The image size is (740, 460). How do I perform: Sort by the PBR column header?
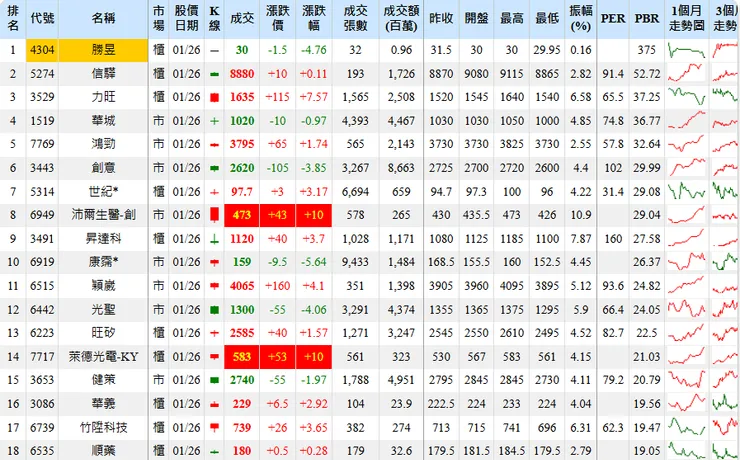[x=647, y=18]
